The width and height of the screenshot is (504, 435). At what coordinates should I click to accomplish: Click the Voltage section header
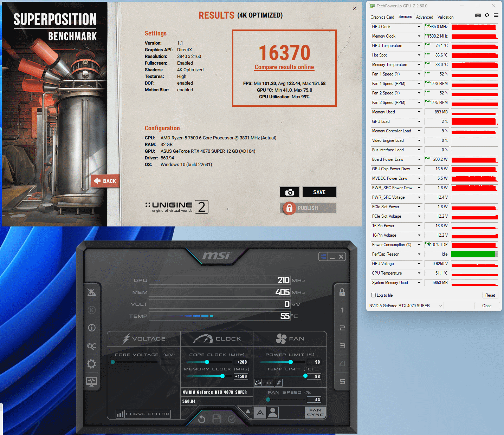pyautogui.click(x=144, y=339)
